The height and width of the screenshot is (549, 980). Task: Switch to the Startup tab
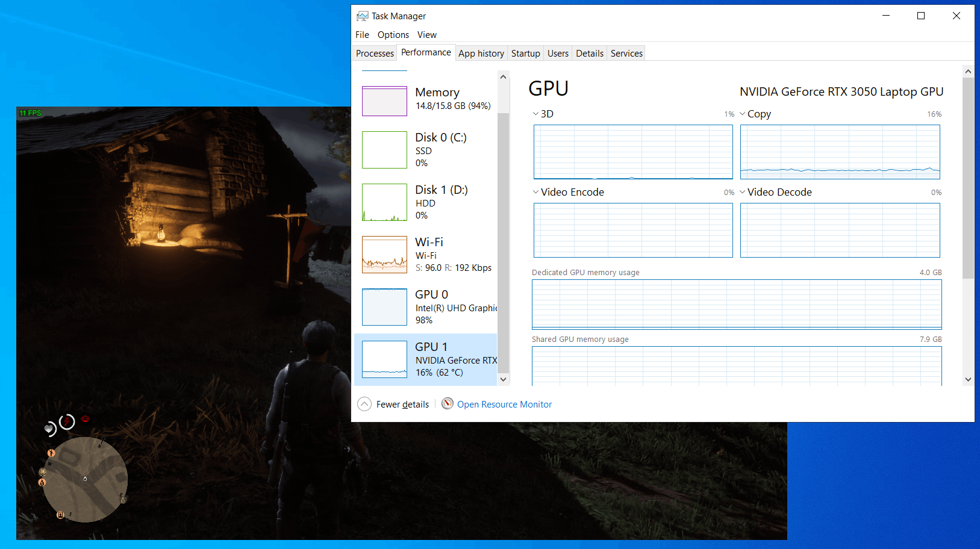tap(526, 54)
